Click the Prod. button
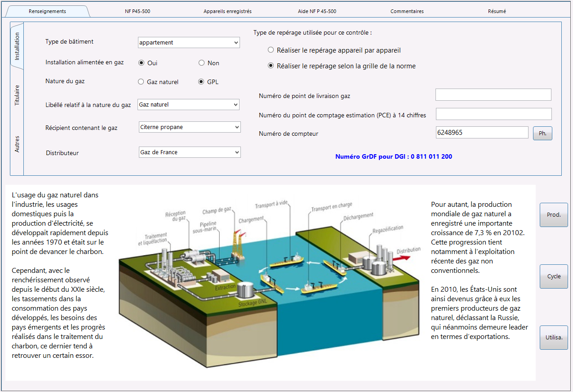Viewport: 573px width, 392px height. [554, 214]
